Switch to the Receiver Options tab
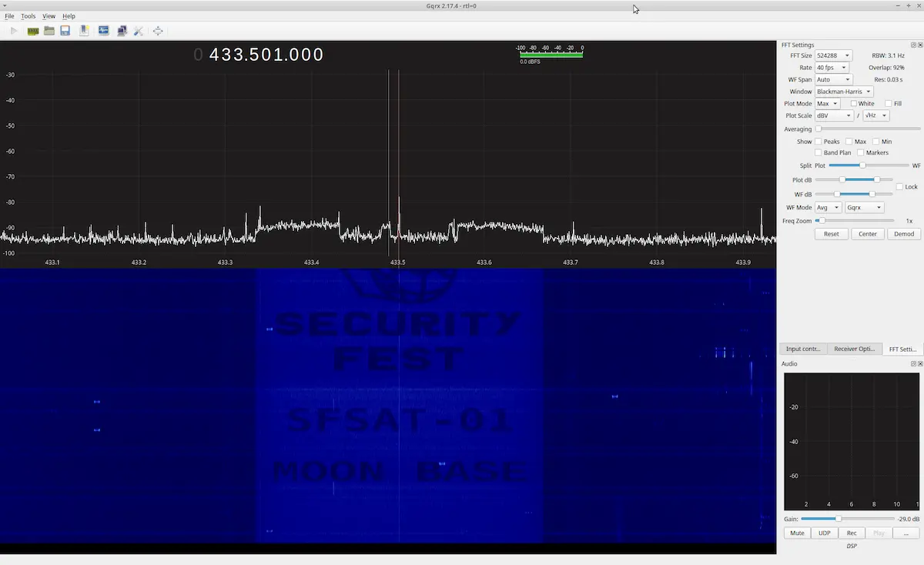This screenshot has height=565, width=924. (x=855, y=349)
